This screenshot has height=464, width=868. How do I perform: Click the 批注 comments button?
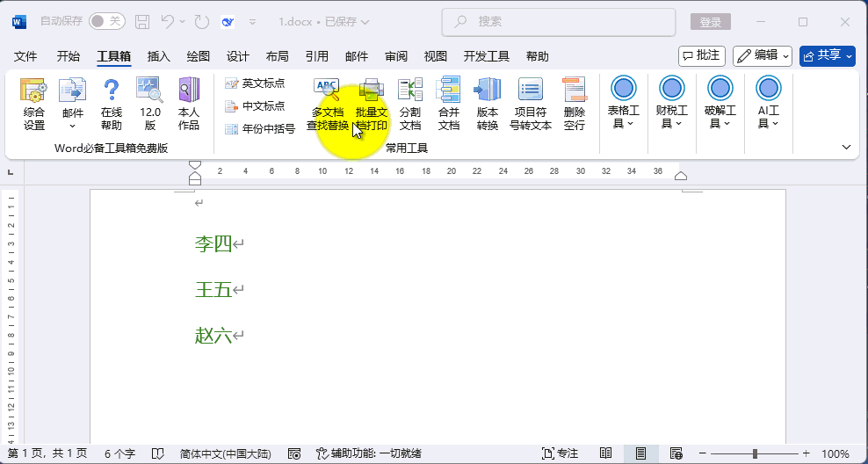(702, 55)
